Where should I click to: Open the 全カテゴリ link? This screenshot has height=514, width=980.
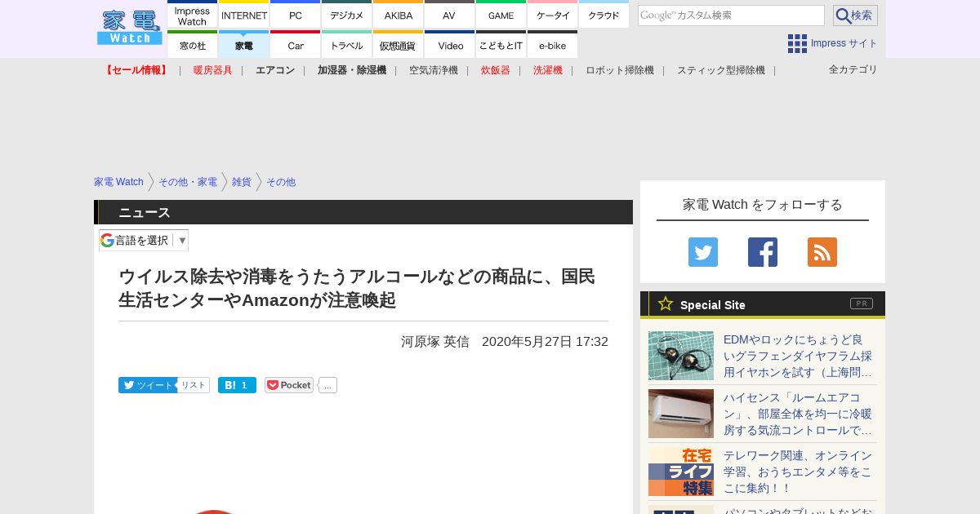(x=853, y=69)
